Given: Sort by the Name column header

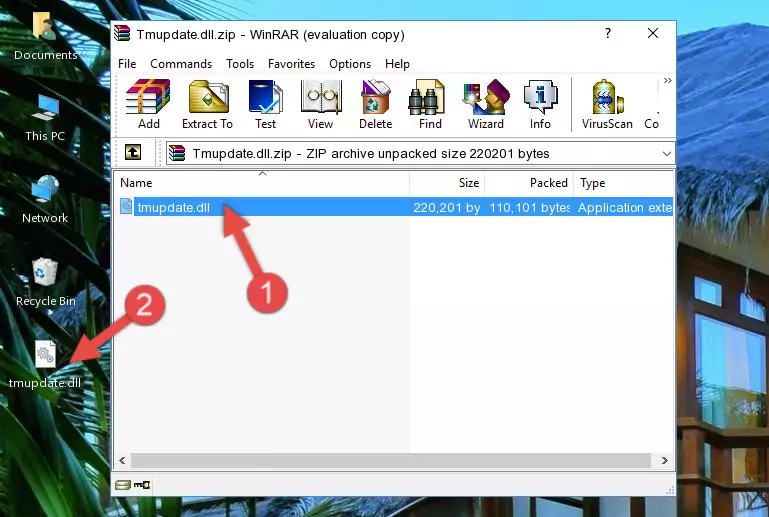Looking at the screenshot, I should coord(262,183).
